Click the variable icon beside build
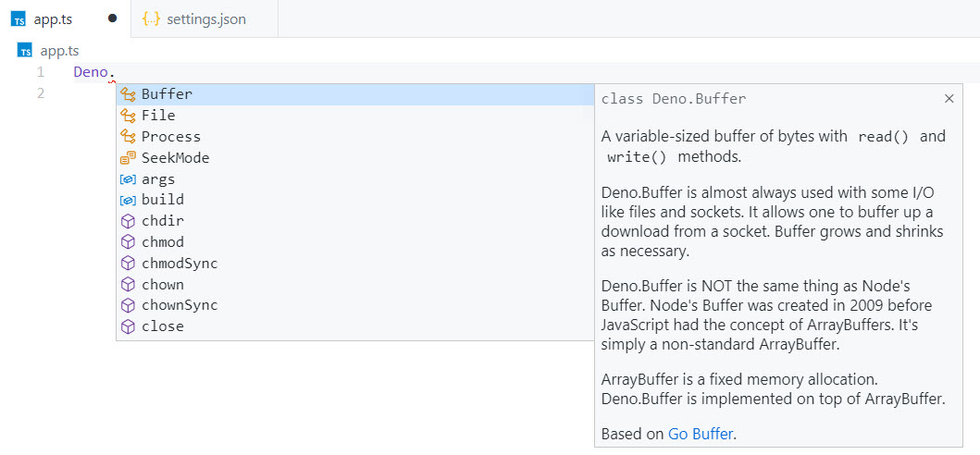Screen dimensions: 980x455 [128, 200]
